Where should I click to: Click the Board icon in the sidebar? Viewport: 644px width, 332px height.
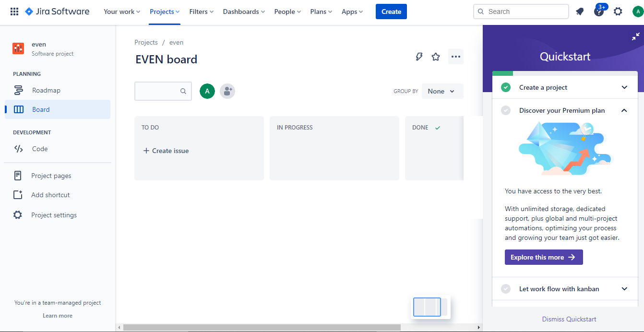[x=19, y=109]
